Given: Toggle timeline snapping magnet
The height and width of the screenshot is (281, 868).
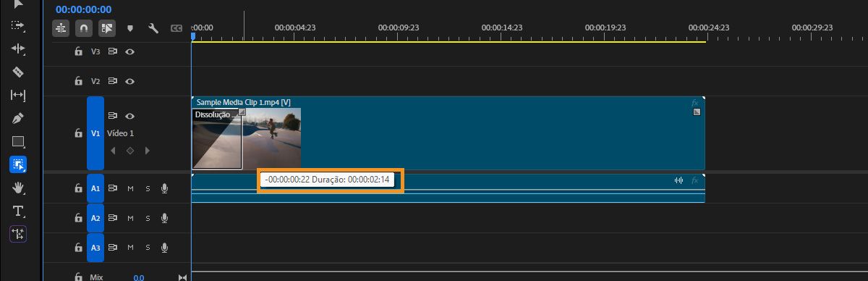Looking at the screenshot, I should pos(84,28).
